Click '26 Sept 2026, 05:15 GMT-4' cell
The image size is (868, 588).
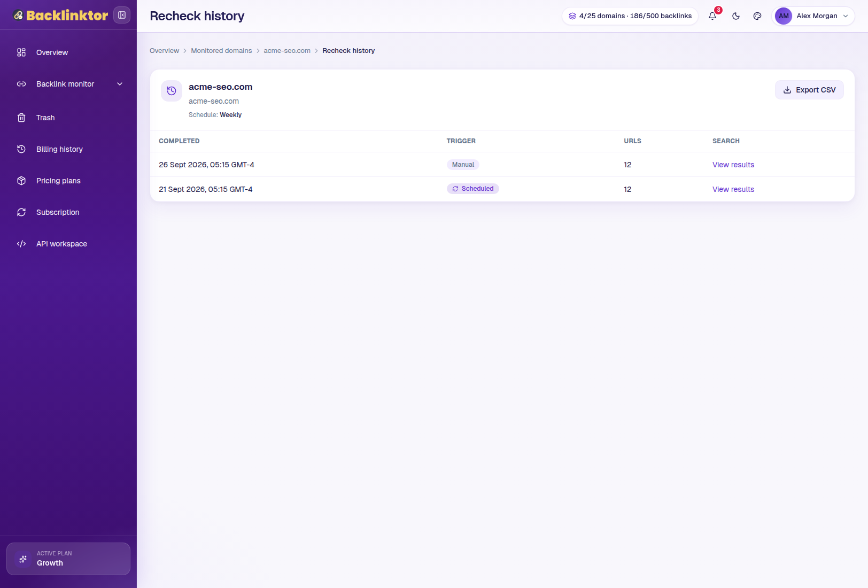206,165
